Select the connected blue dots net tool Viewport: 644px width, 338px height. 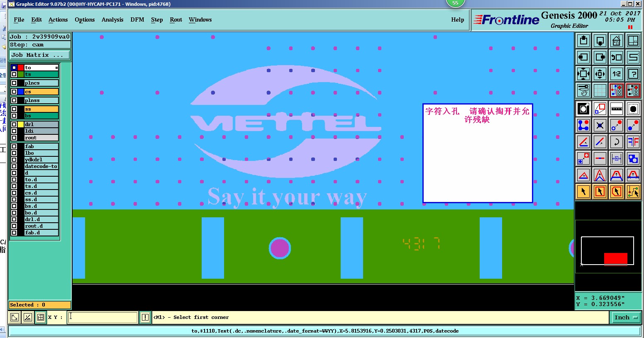pyautogui.click(x=583, y=125)
